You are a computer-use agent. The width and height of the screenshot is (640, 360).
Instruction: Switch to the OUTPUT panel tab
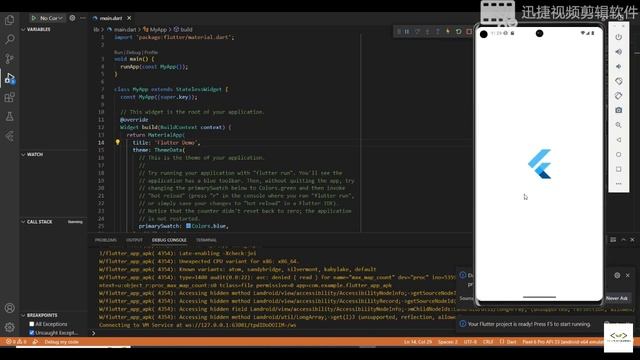click(134, 240)
